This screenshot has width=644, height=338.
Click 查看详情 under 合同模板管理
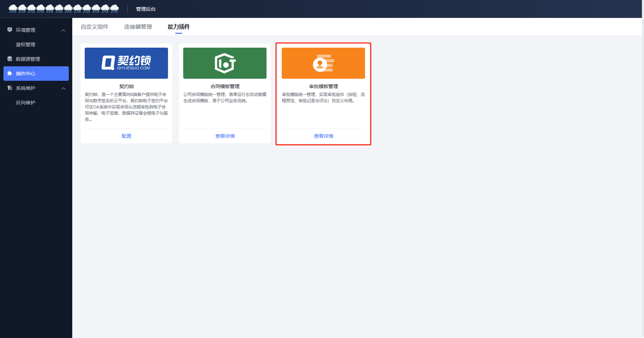[225, 136]
